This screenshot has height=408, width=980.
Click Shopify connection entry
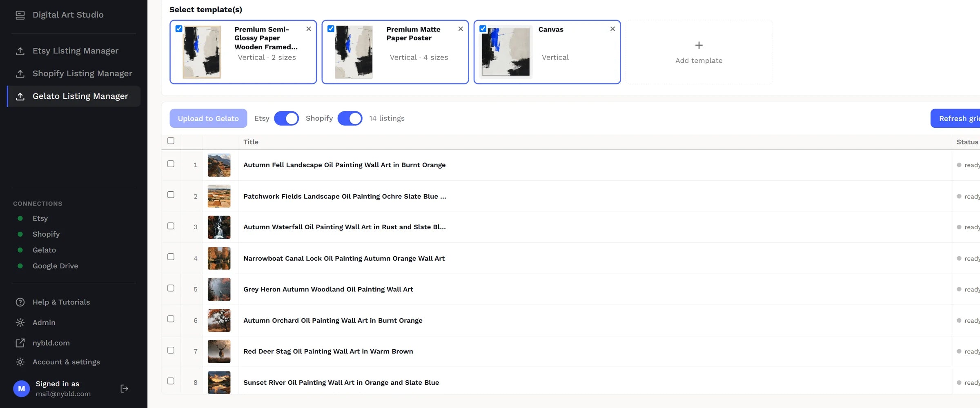(x=46, y=234)
